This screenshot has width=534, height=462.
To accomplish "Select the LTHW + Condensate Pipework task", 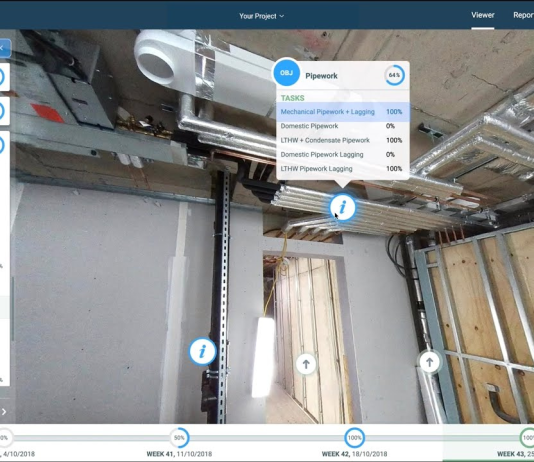I will pos(343,140).
